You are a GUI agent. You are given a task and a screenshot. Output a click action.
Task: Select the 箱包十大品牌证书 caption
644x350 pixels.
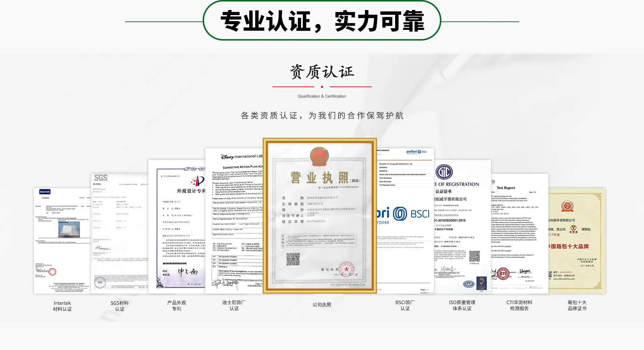point(577,305)
